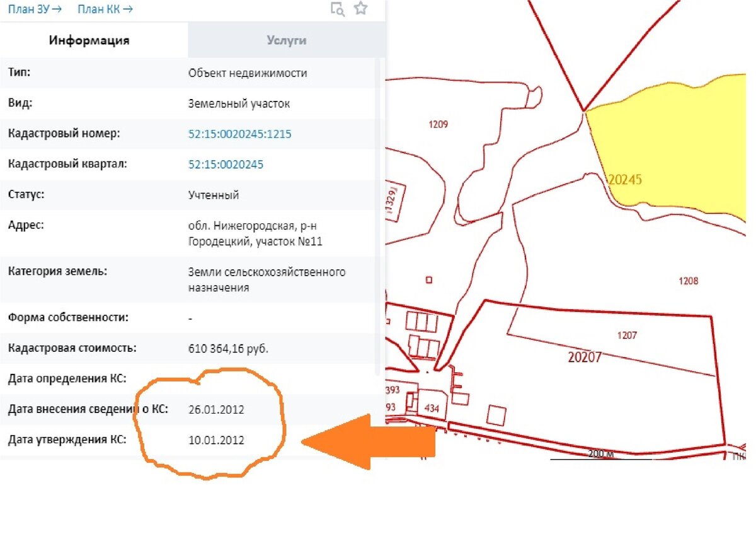Select map parcel labeled 1209
Screen dimensions: 756x536
pyautogui.click(x=437, y=124)
